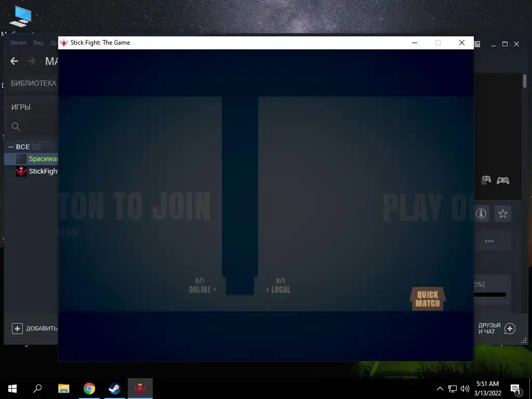Screen dimensions: 532x399
Task: Show hidden system tray icons
Action: click(440, 389)
